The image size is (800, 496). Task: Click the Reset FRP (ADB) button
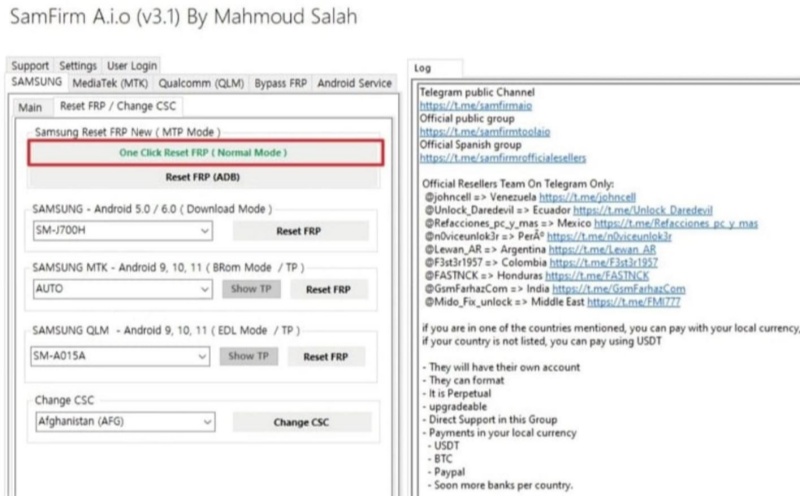(203, 177)
